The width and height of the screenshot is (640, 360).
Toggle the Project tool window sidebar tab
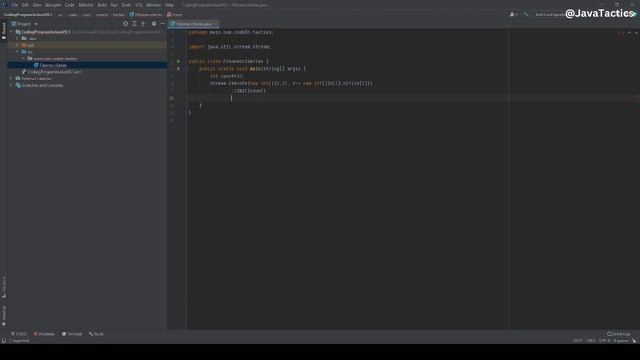[x=4, y=31]
